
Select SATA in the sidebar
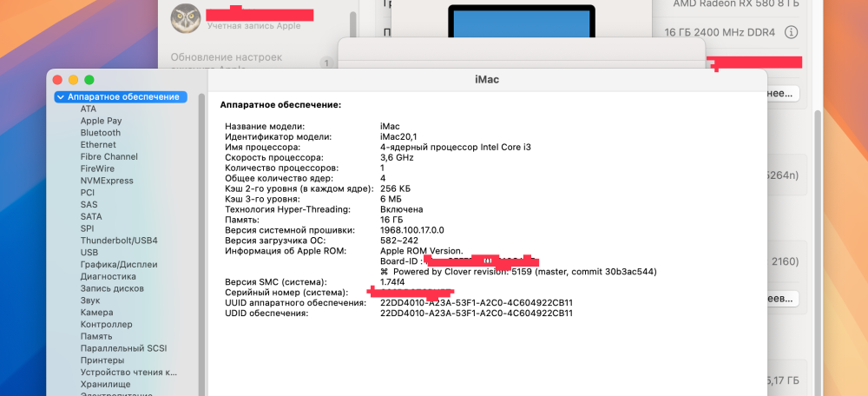[x=91, y=216]
